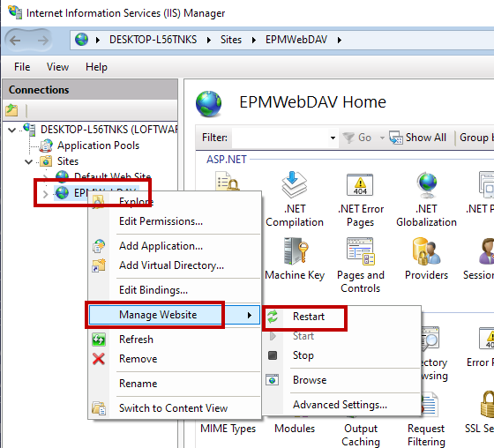
Task: Click the Add Application icon in menu
Action: pyautogui.click(x=99, y=246)
